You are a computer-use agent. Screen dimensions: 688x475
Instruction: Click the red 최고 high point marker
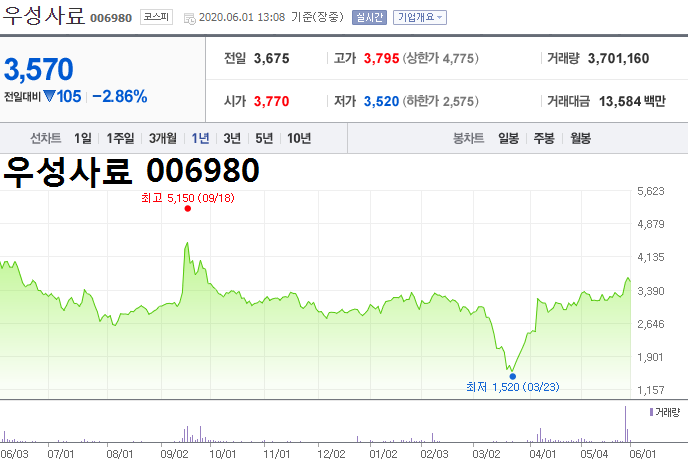pos(188,208)
